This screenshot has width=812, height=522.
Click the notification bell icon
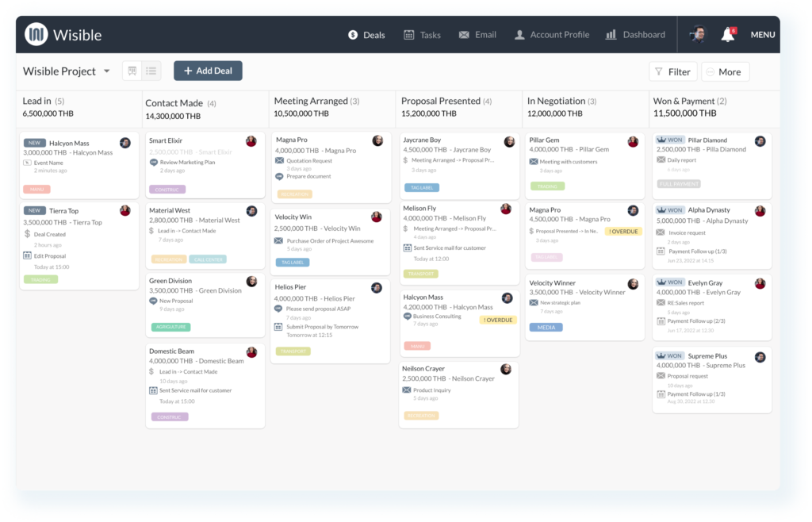pos(728,35)
